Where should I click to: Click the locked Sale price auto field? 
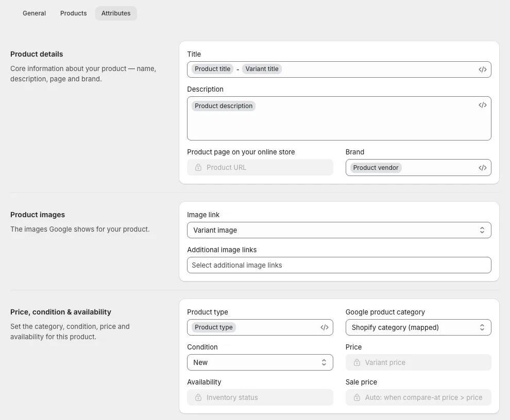[x=418, y=397]
